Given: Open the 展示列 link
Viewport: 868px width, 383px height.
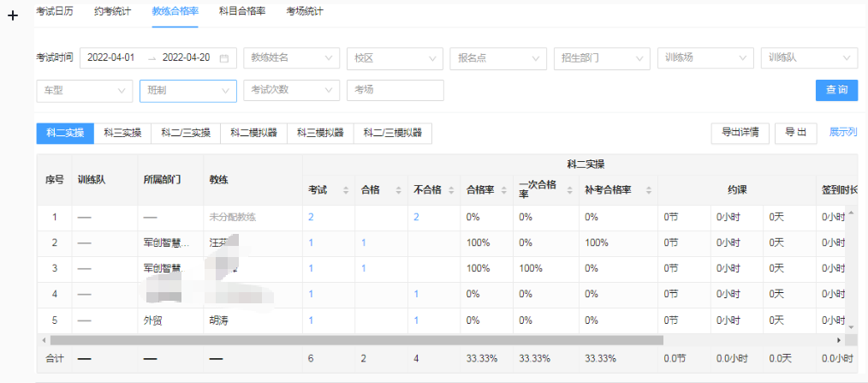Looking at the screenshot, I should click(843, 133).
